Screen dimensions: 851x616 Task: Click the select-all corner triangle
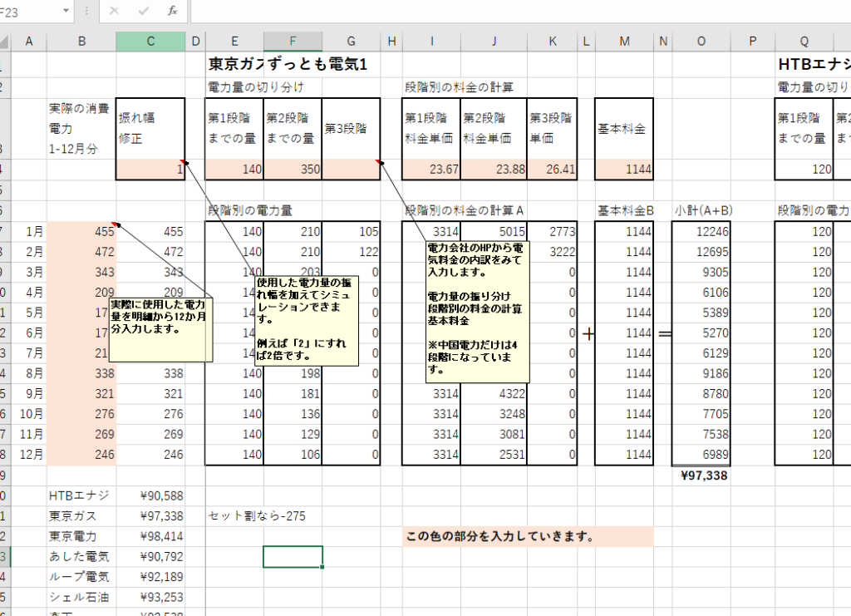coord(5,42)
